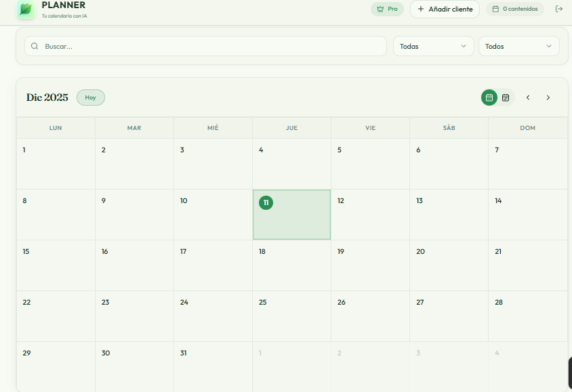572x392 pixels.
Task: Click the Añadir cliente button
Action: pyautogui.click(x=445, y=9)
